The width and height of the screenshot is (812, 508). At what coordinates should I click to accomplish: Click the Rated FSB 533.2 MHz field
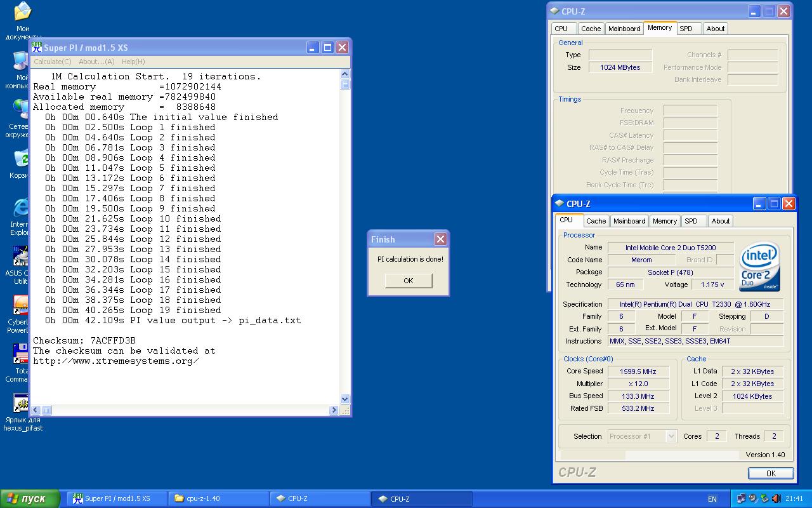[x=638, y=408]
